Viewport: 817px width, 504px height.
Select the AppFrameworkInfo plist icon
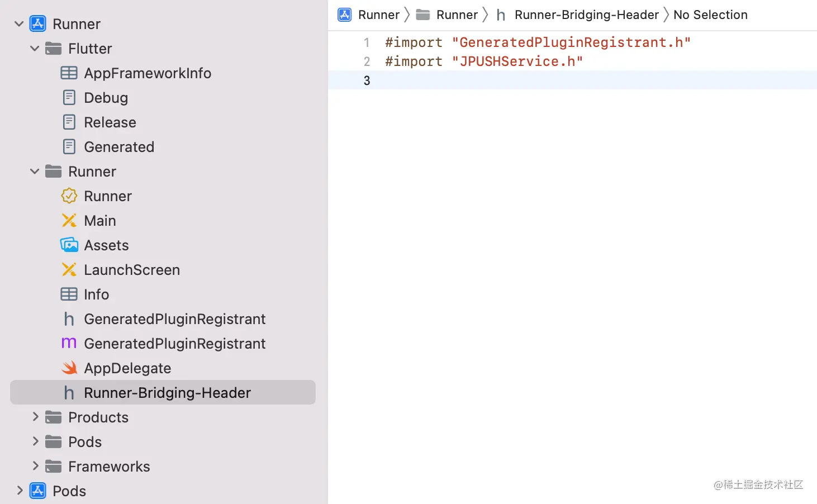point(69,73)
